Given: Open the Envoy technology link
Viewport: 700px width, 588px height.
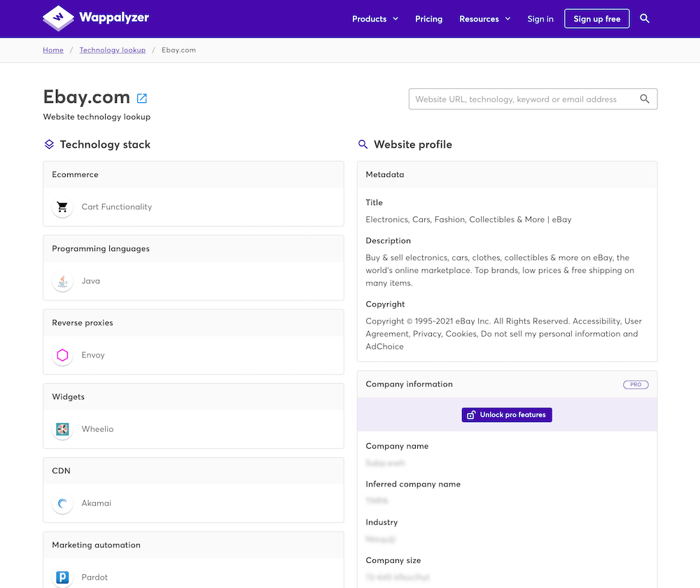Looking at the screenshot, I should (93, 355).
